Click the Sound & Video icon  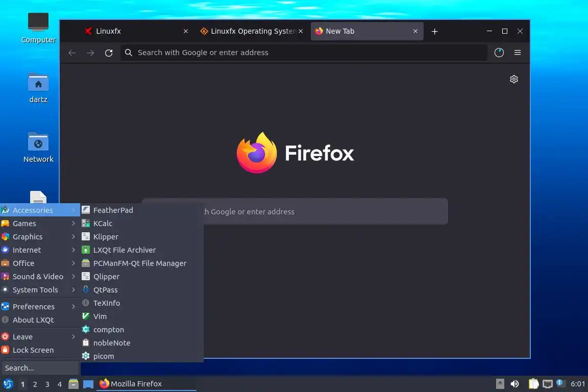(5, 277)
